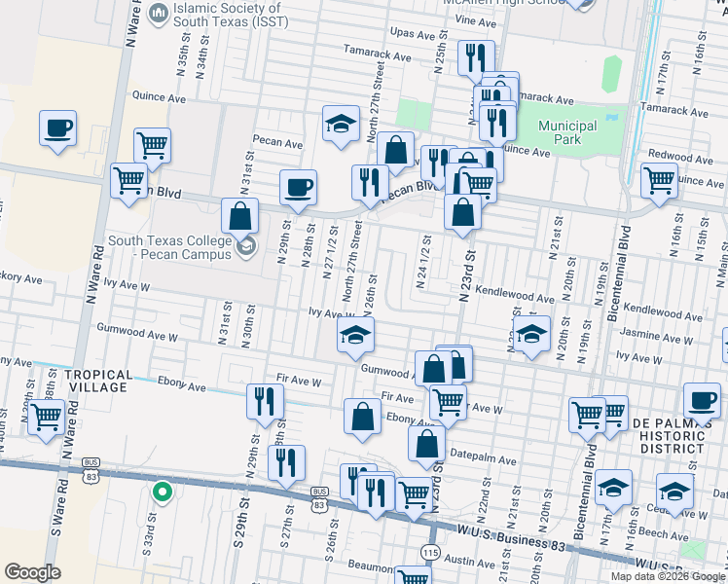Select the Tropical Village neighborhood label

click(98, 381)
